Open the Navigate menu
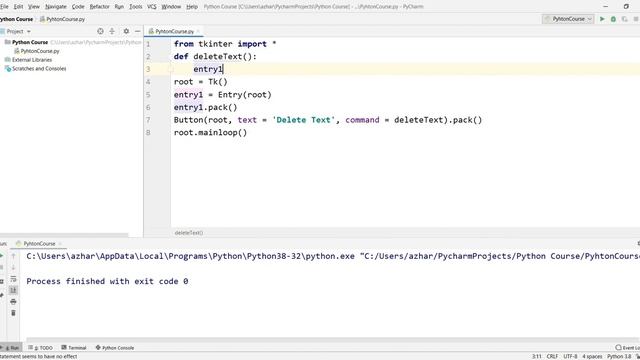640x360 pixels. coord(56,7)
